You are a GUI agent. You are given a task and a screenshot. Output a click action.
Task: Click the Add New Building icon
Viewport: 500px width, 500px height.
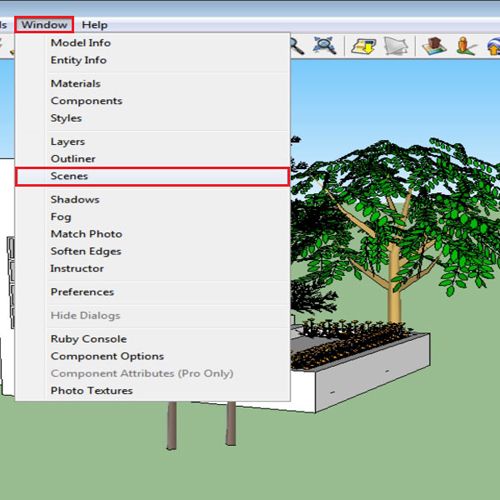[x=434, y=46]
